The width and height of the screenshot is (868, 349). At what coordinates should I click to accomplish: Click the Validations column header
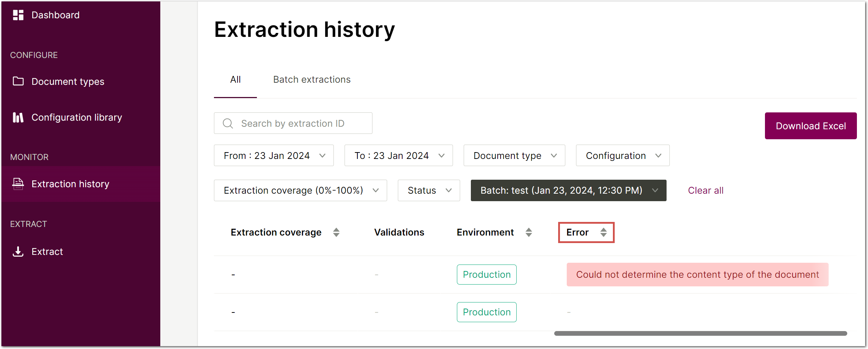(x=399, y=232)
